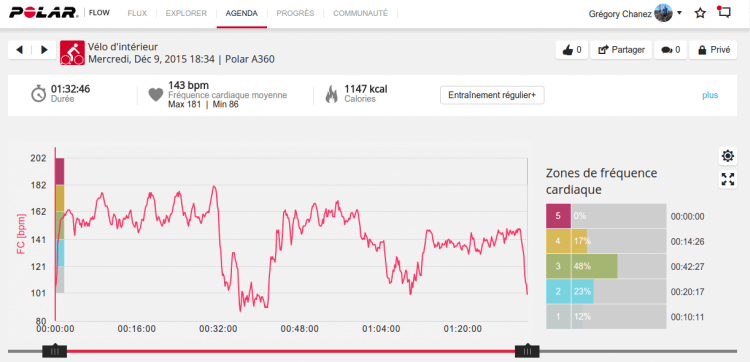The image size is (750, 362).
Task: Switch to the PROGRÈS tab
Action: click(x=295, y=13)
